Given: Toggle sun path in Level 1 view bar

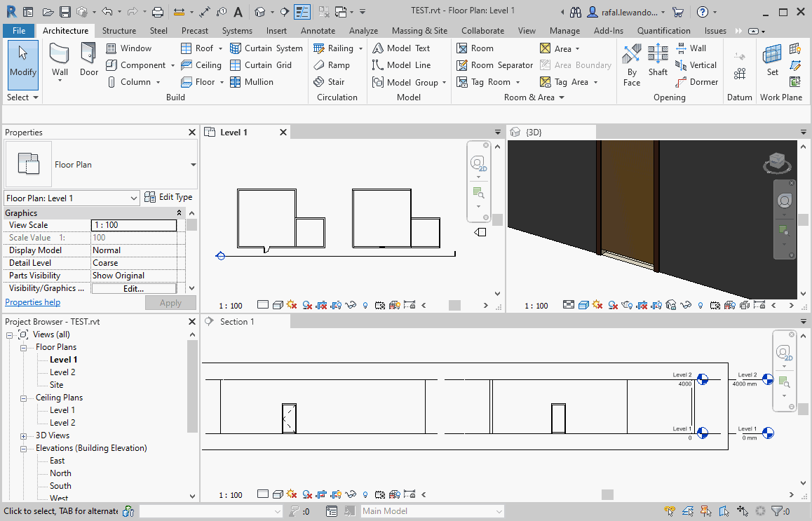Looking at the screenshot, I should tap(291, 306).
